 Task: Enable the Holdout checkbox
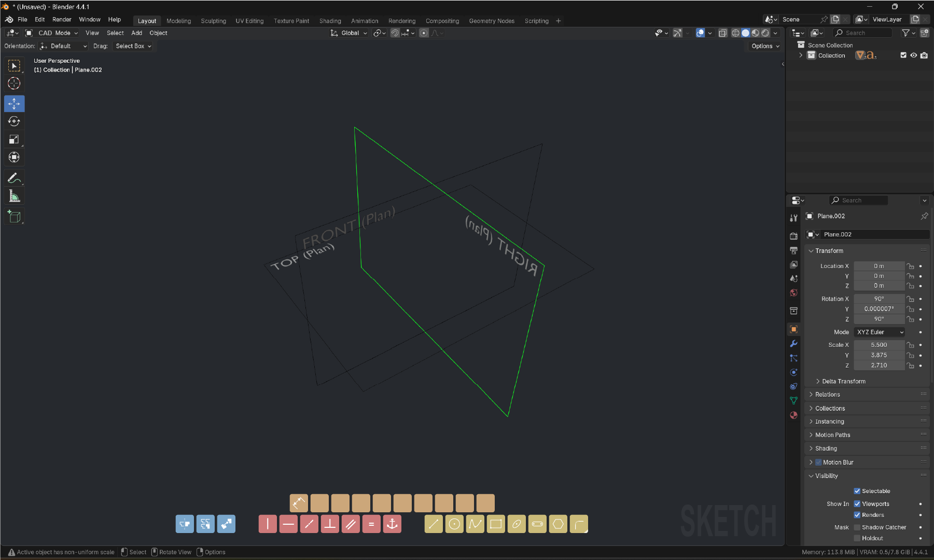coord(857,538)
